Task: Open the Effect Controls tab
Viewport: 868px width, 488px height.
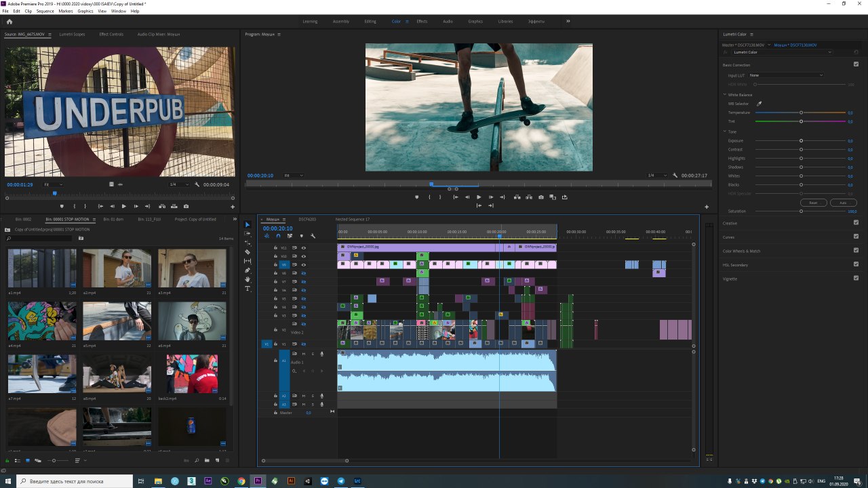Action: tap(111, 34)
